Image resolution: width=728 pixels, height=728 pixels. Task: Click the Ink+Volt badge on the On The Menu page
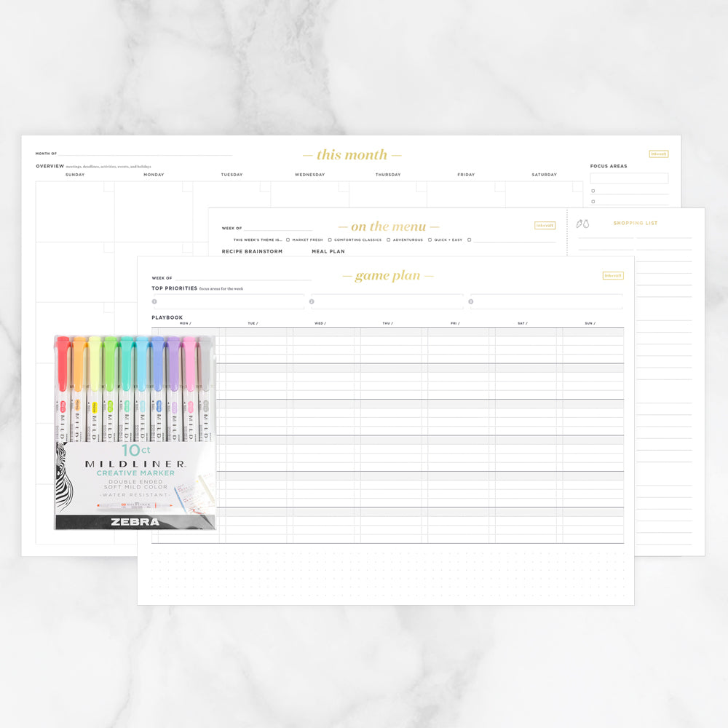coord(545,224)
